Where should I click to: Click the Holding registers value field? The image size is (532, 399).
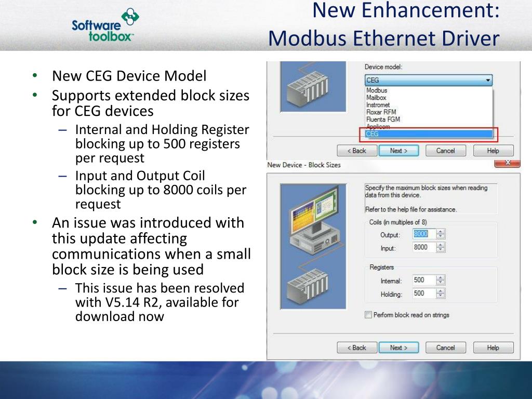click(x=423, y=293)
